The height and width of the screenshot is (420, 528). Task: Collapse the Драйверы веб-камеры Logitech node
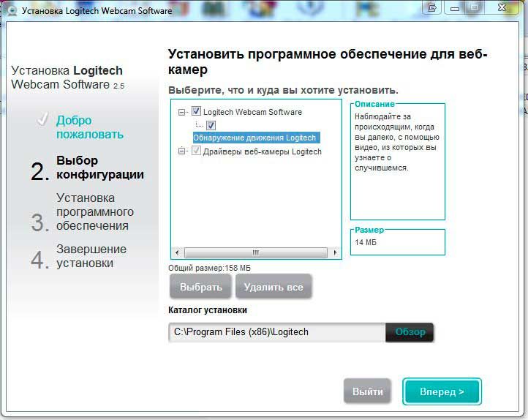181,151
